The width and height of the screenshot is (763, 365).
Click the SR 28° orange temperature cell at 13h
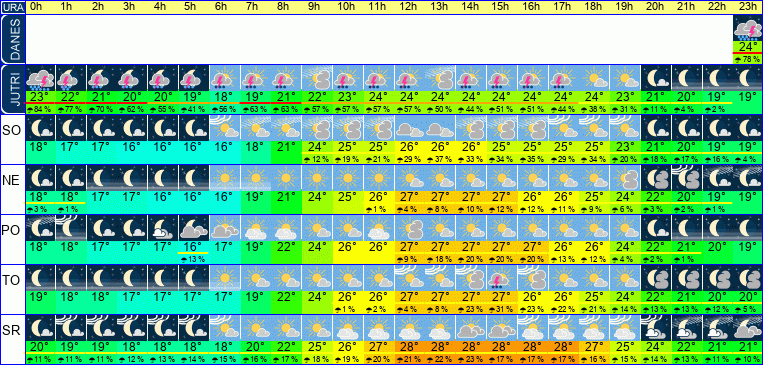(x=440, y=347)
